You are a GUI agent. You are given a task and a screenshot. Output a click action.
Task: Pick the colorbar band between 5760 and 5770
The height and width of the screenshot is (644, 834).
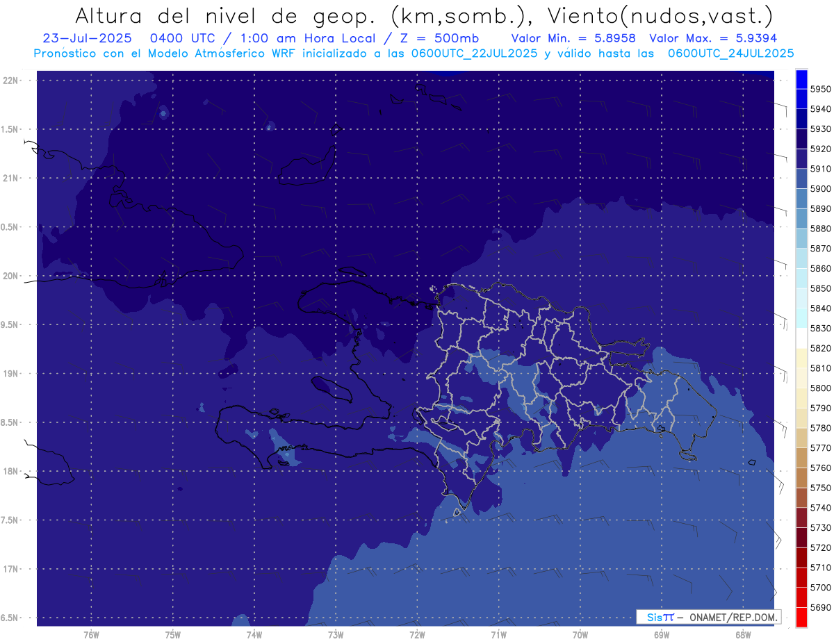click(x=801, y=458)
